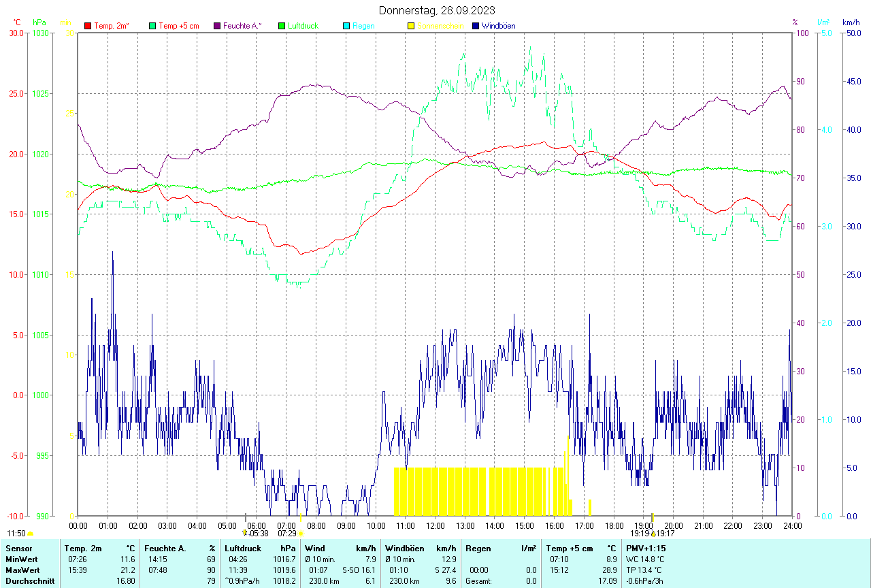The image size is (871, 588).
Task: Click the Temp +5 cm legend label
Action: point(179,26)
